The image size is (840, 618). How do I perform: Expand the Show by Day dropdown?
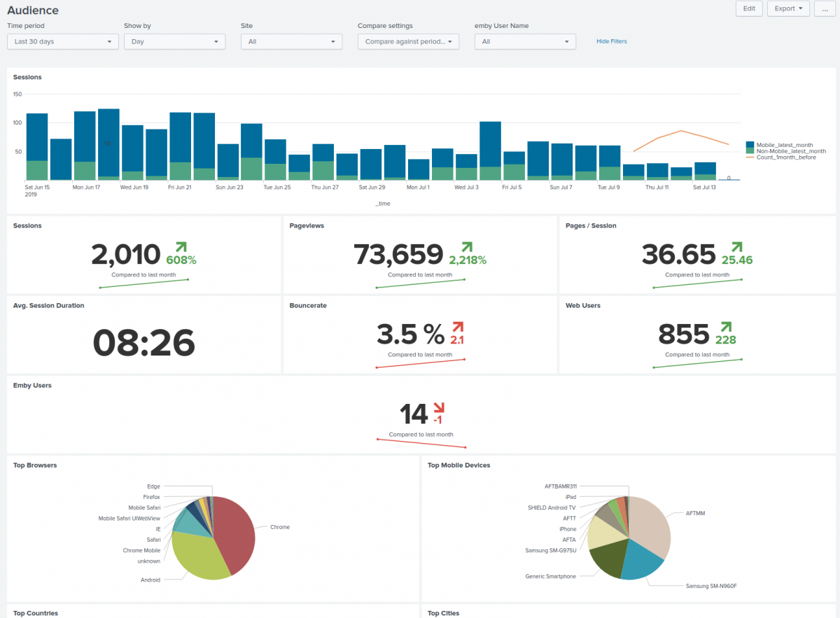point(174,41)
